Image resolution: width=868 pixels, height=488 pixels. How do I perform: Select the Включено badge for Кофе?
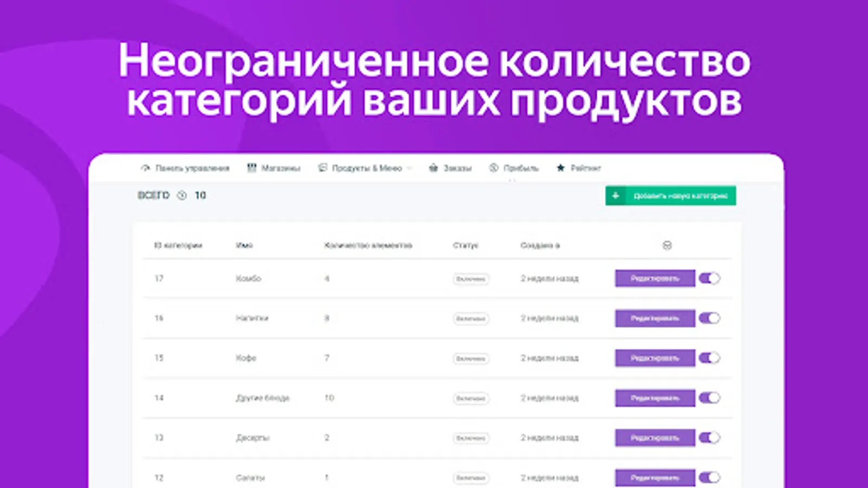pyautogui.click(x=471, y=358)
